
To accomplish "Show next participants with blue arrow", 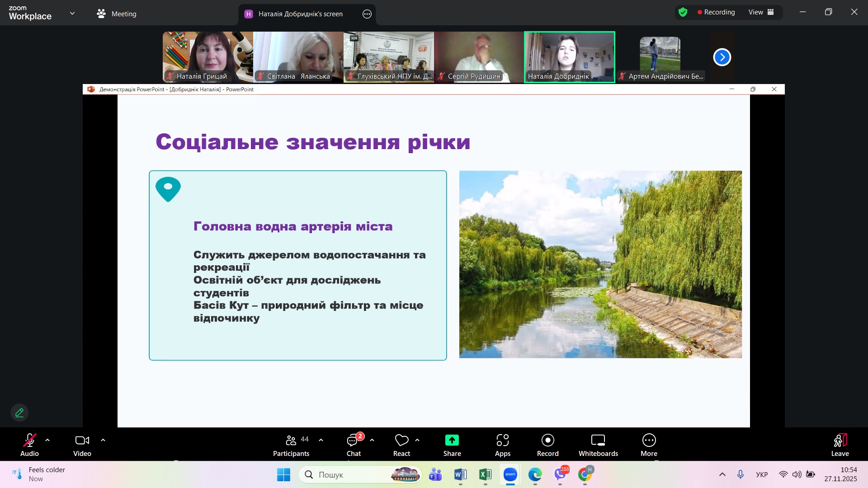I will click(722, 57).
